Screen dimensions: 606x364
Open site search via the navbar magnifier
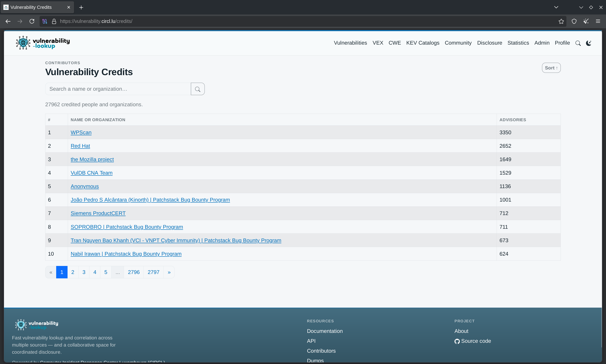point(578,43)
